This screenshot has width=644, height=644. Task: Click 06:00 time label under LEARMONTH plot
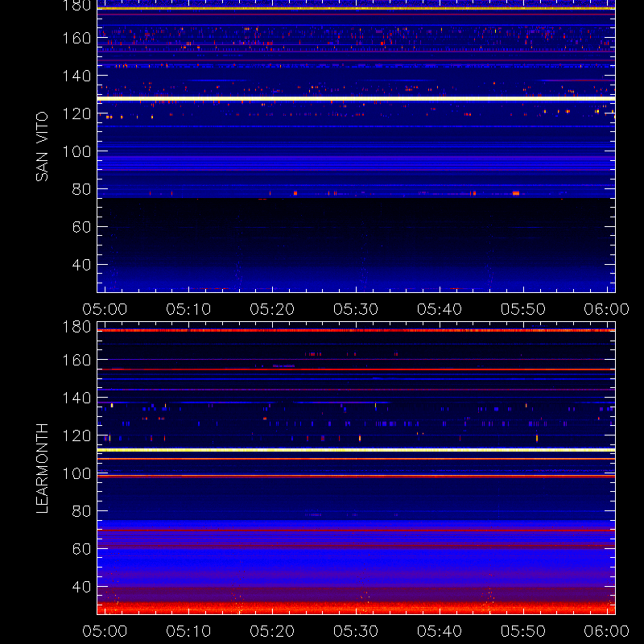pos(607,631)
